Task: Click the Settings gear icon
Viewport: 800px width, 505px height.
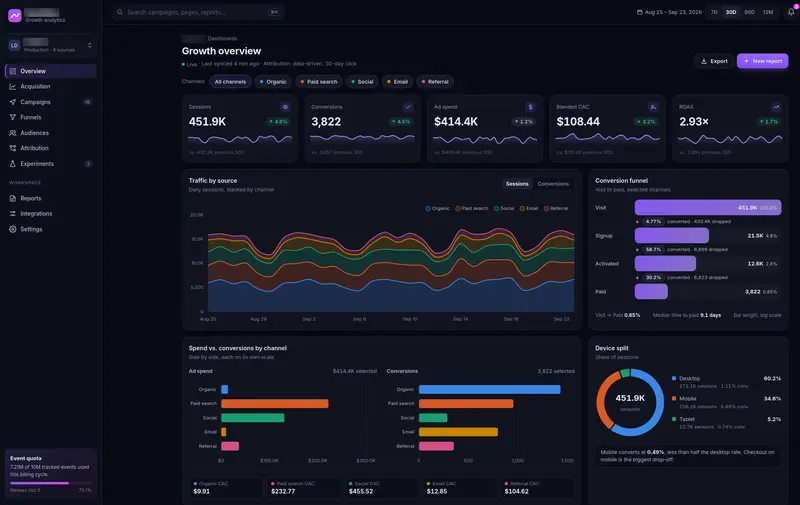Action: click(x=13, y=229)
